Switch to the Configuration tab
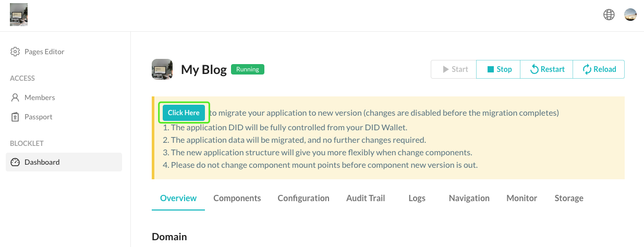The width and height of the screenshot is (644, 247). (303, 198)
